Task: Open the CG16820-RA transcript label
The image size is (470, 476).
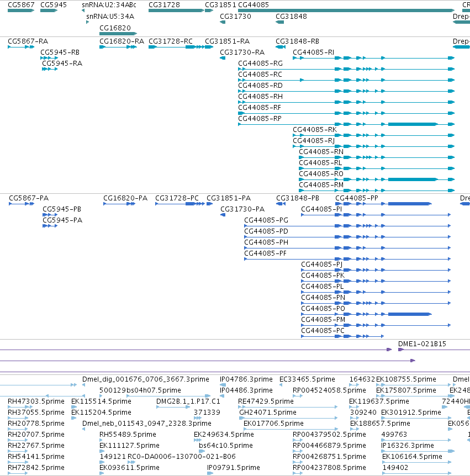Action: (x=122, y=41)
